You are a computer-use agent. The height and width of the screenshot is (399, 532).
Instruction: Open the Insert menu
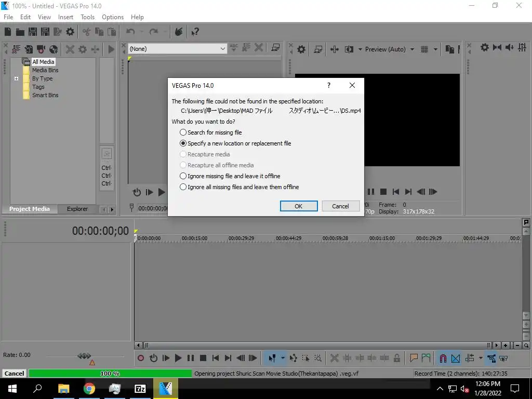point(65,17)
